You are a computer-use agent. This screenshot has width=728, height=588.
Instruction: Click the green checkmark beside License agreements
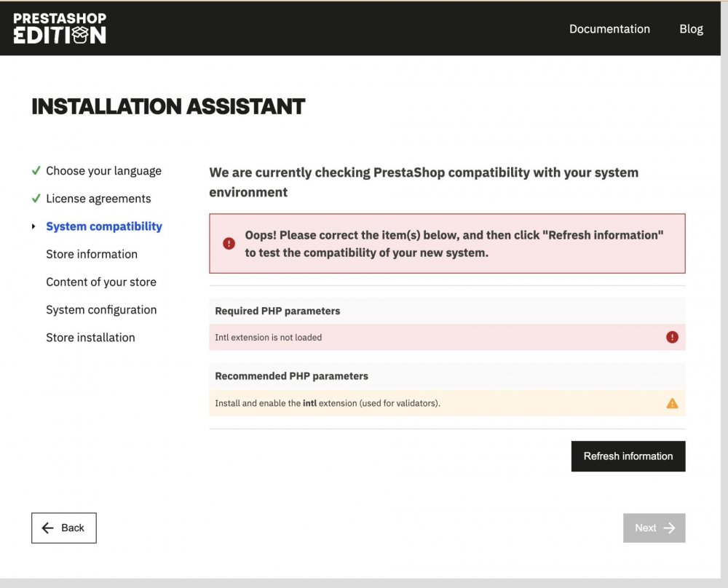coord(36,199)
